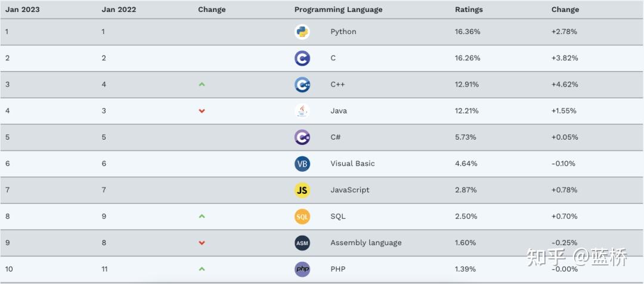This screenshot has width=644, height=284.
Task: Click green up arrow in SQL row
Action: pyautogui.click(x=202, y=216)
